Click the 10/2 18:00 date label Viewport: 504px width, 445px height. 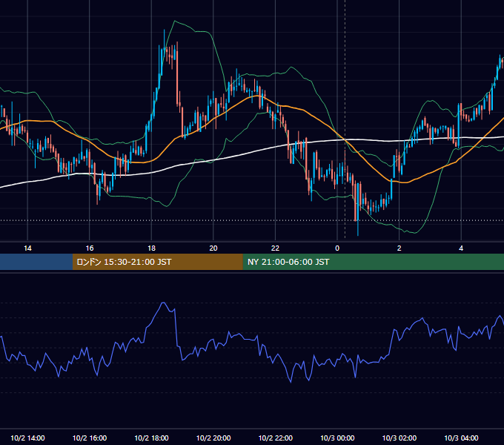[x=151, y=438]
